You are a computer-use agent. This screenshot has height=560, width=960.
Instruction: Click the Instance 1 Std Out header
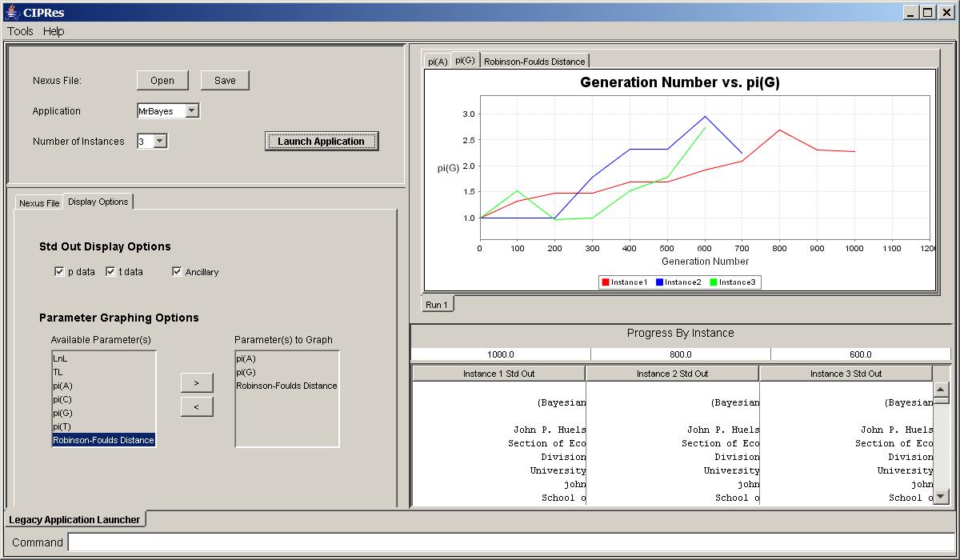(x=499, y=374)
